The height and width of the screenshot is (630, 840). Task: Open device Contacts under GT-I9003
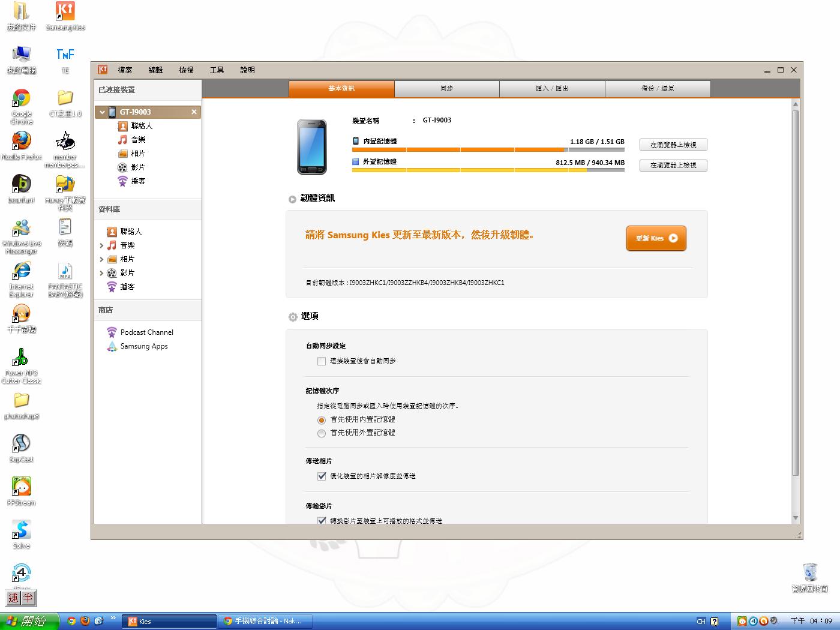pos(136,126)
